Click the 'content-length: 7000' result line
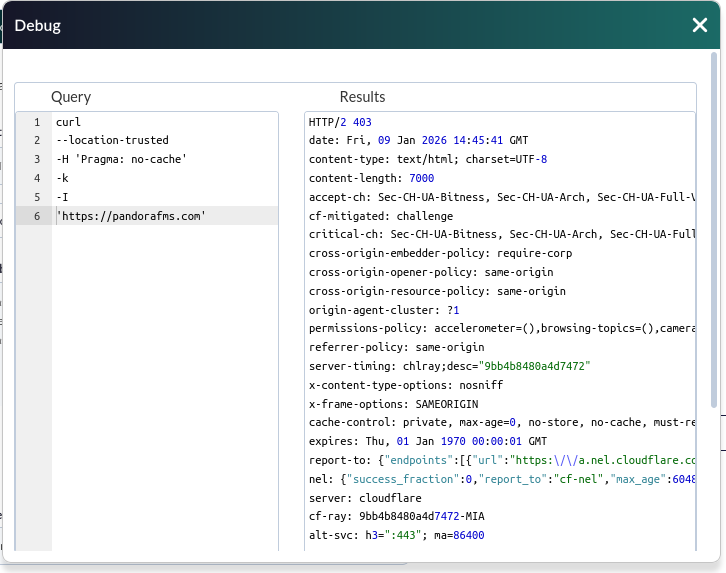This screenshot has height=573, width=726. (371, 178)
